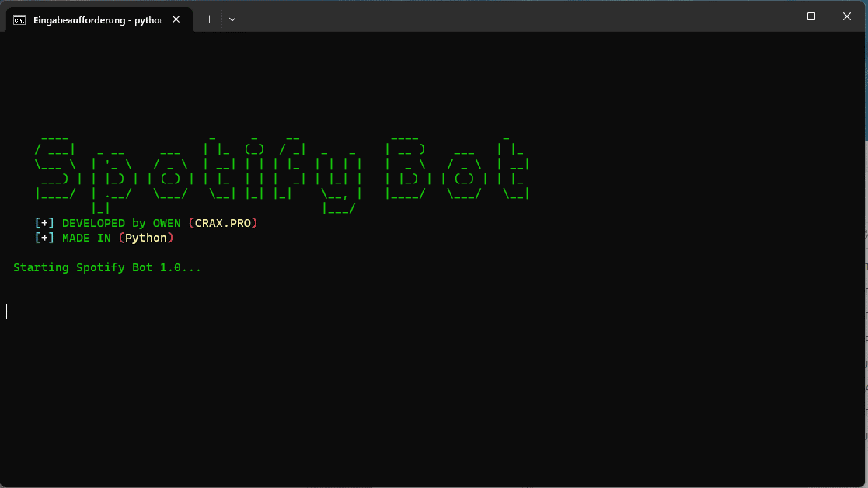Click the 'MADE IN' text
868x488 pixels.
point(86,238)
